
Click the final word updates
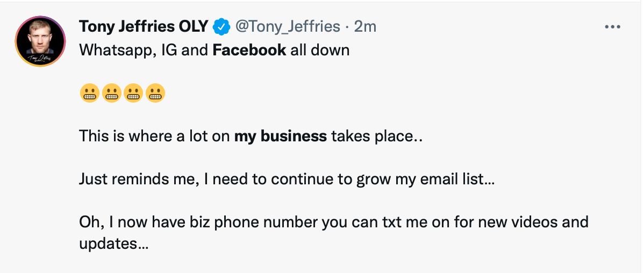[113, 243]
